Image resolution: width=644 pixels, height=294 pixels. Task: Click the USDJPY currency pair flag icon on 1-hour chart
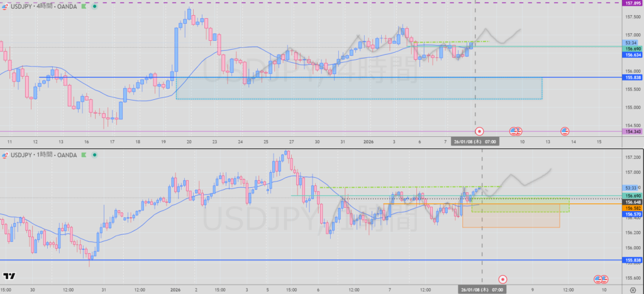(6, 155)
